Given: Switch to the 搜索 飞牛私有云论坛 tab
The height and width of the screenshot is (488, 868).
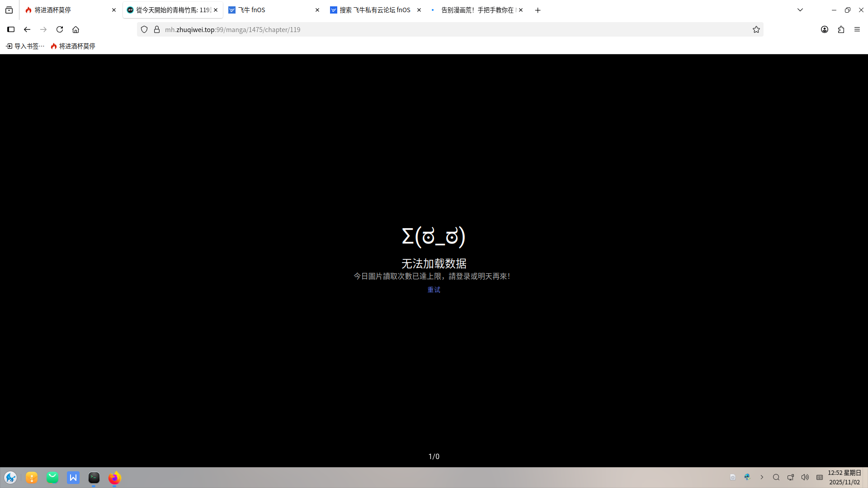Looking at the screenshot, I should pos(374,10).
